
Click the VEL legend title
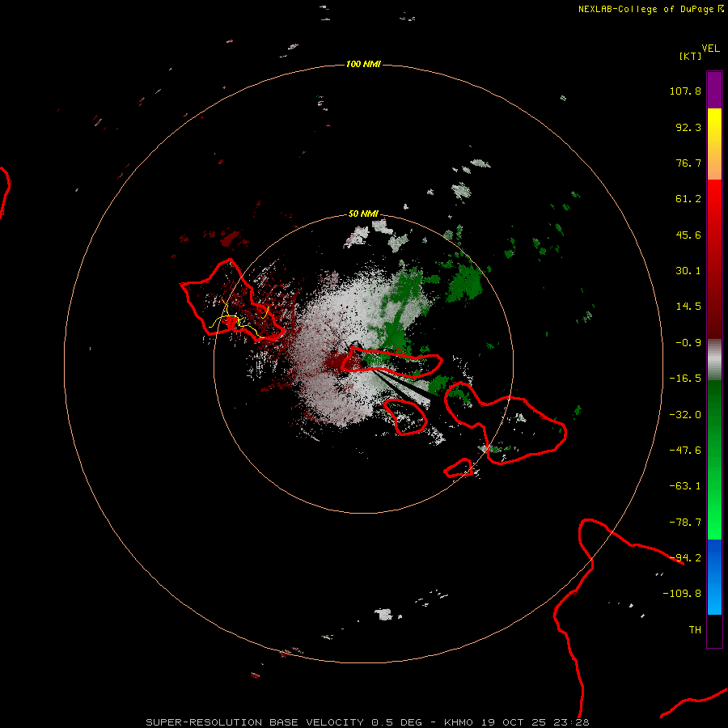(x=710, y=49)
